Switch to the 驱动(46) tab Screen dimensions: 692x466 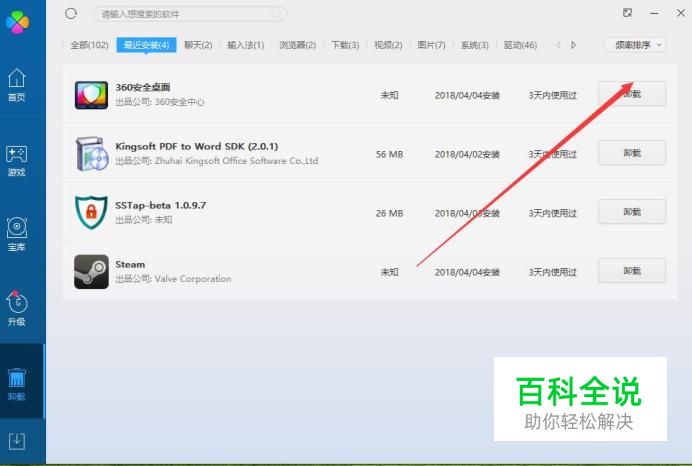(520, 45)
